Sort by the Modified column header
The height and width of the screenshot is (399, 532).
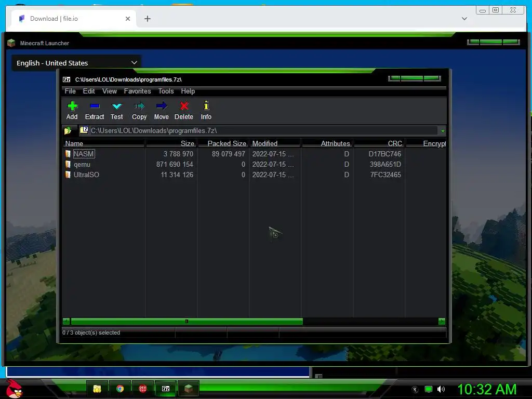pyautogui.click(x=275, y=143)
